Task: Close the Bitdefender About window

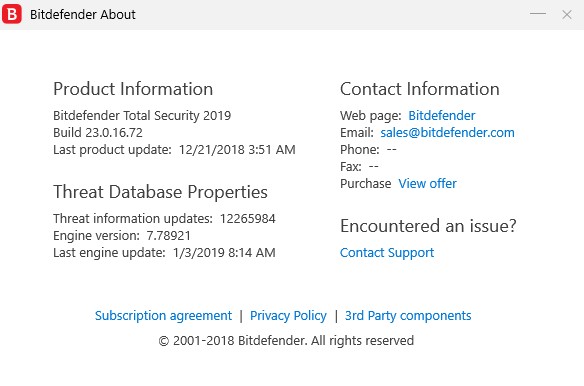Action: click(x=567, y=15)
